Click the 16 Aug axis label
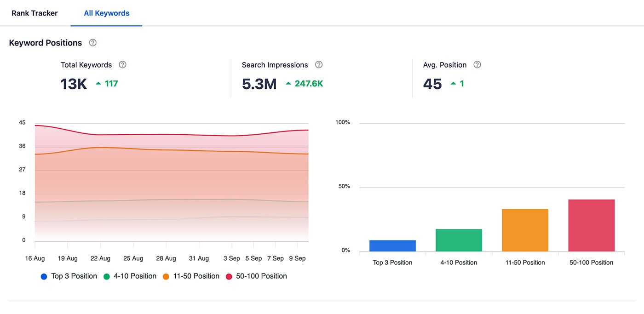 (x=34, y=258)
